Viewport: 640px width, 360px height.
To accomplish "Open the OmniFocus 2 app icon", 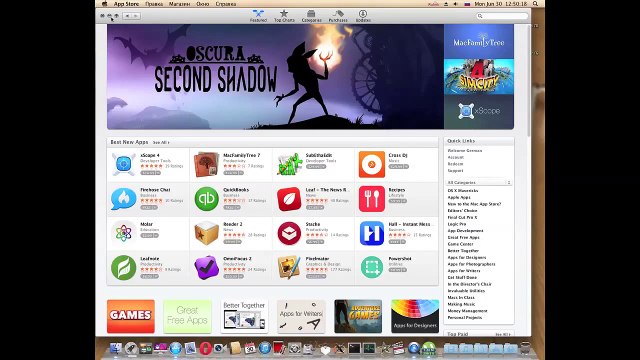I will [206, 268].
